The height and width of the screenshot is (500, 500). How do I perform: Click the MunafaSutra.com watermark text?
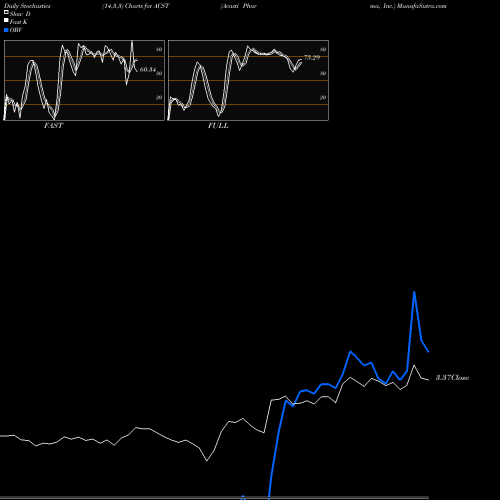pos(421,6)
